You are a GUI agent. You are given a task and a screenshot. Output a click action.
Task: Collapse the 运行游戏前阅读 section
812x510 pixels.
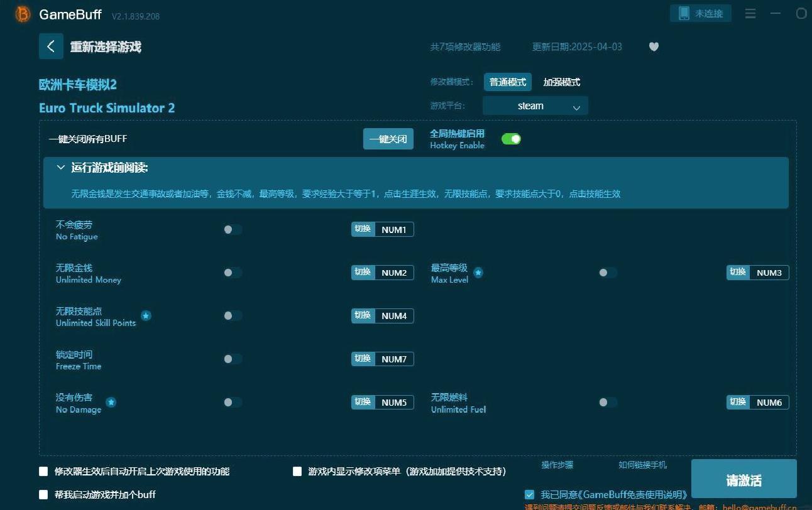coord(61,168)
